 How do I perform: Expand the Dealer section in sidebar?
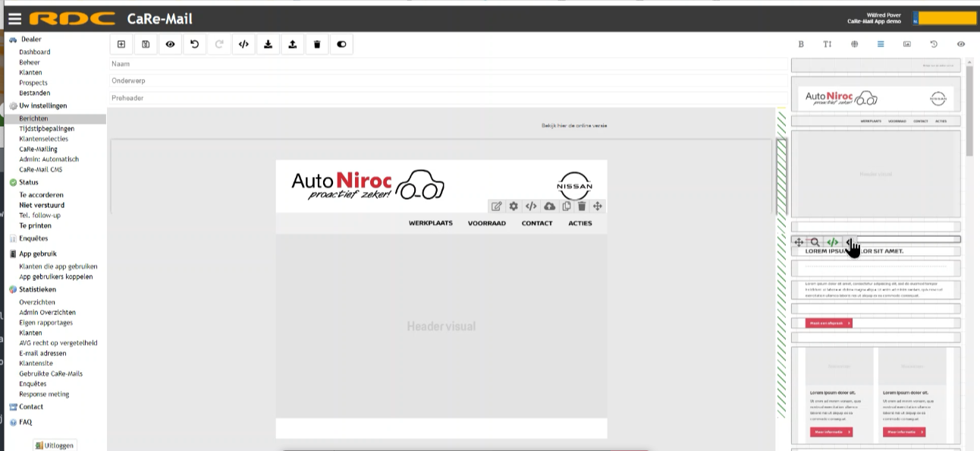click(31, 39)
